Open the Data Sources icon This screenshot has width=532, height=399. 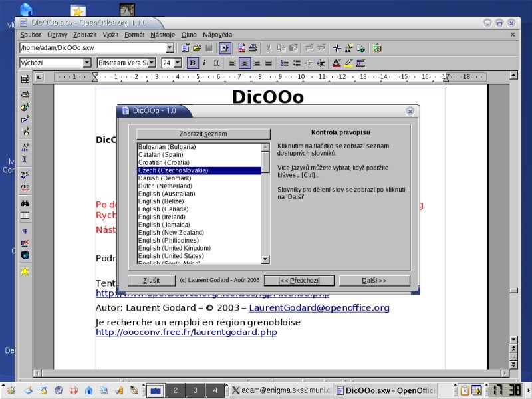(25, 215)
